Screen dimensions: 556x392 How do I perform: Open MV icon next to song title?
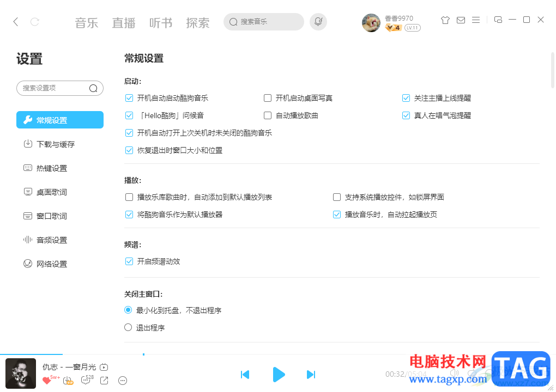104,367
